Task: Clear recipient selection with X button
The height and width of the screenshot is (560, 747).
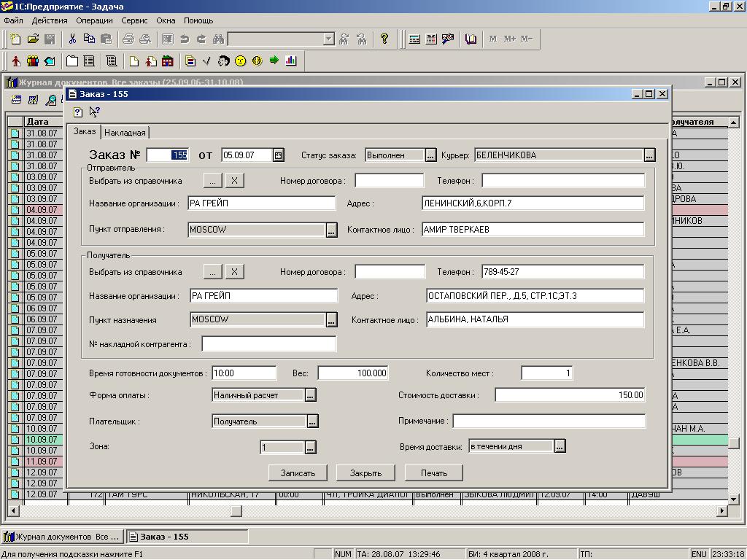Action: (x=234, y=272)
